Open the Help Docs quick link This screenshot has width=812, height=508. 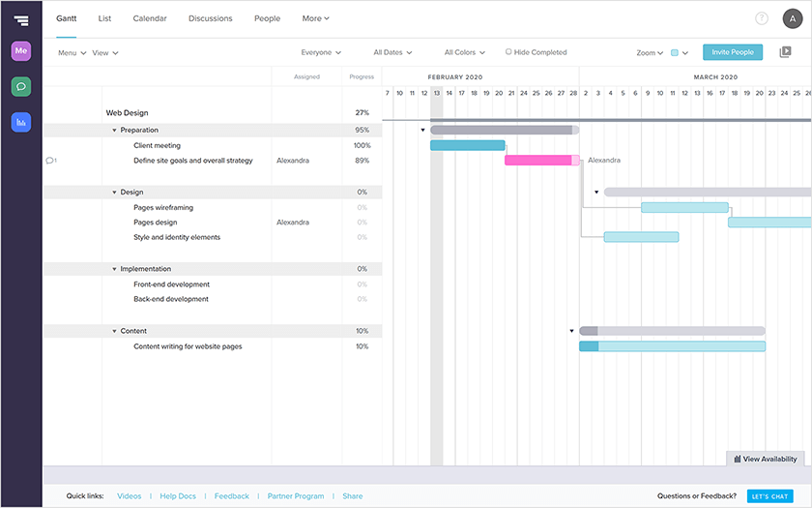coord(178,496)
